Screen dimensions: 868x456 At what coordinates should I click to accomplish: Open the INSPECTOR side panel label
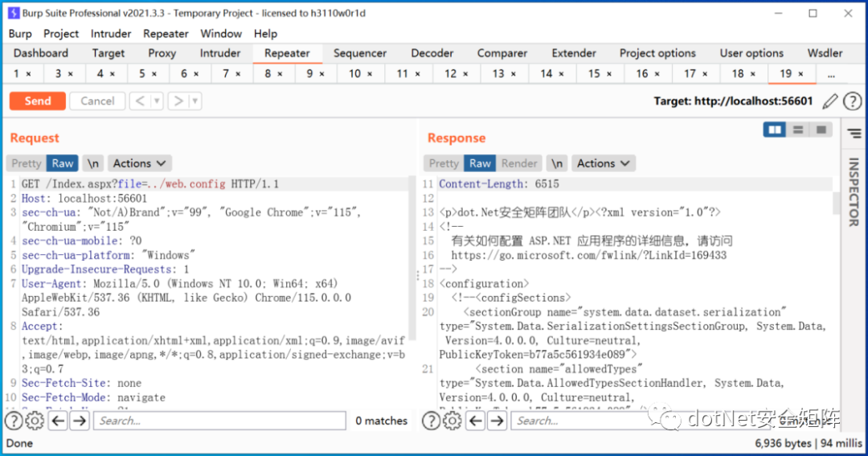pos(854,191)
